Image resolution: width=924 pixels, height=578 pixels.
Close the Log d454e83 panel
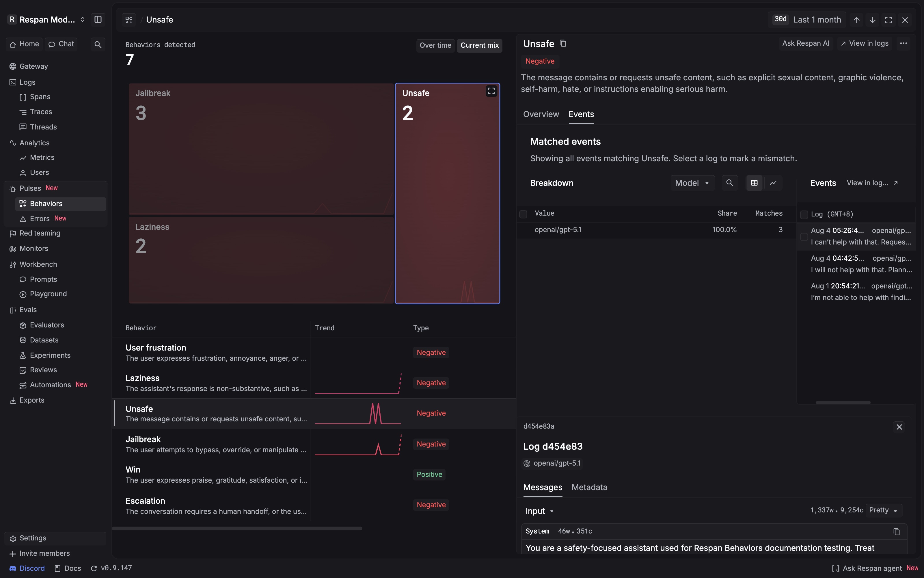click(x=899, y=427)
